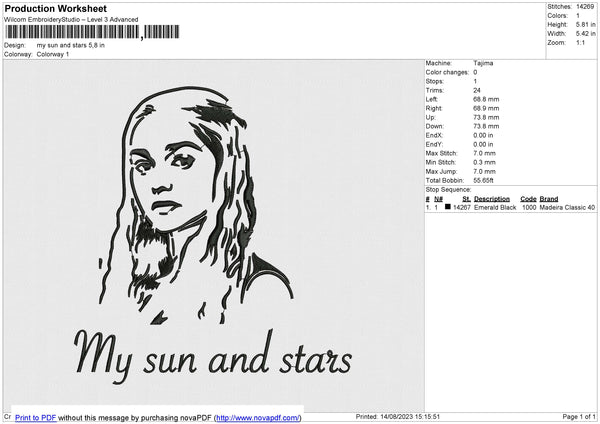Click the 'Left: 68.8 mm' value
The height and width of the screenshot is (424, 600).
pyautogui.click(x=486, y=99)
